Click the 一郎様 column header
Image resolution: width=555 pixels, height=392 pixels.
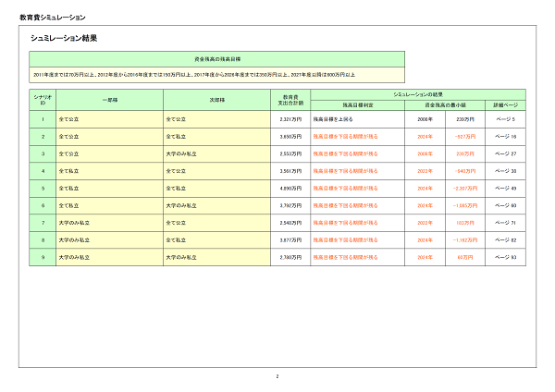pos(110,100)
